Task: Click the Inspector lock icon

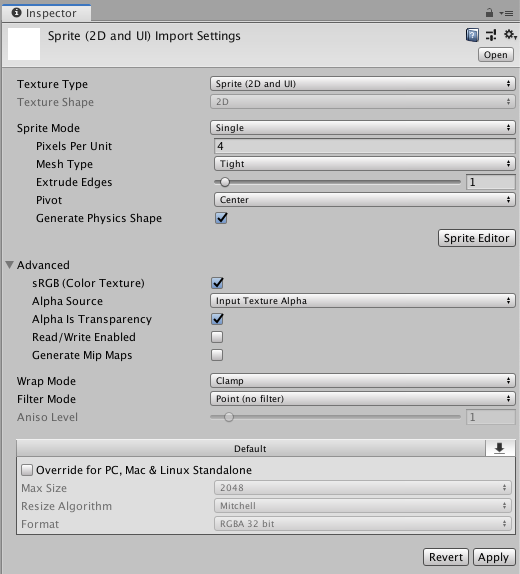Action: [x=489, y=13]
